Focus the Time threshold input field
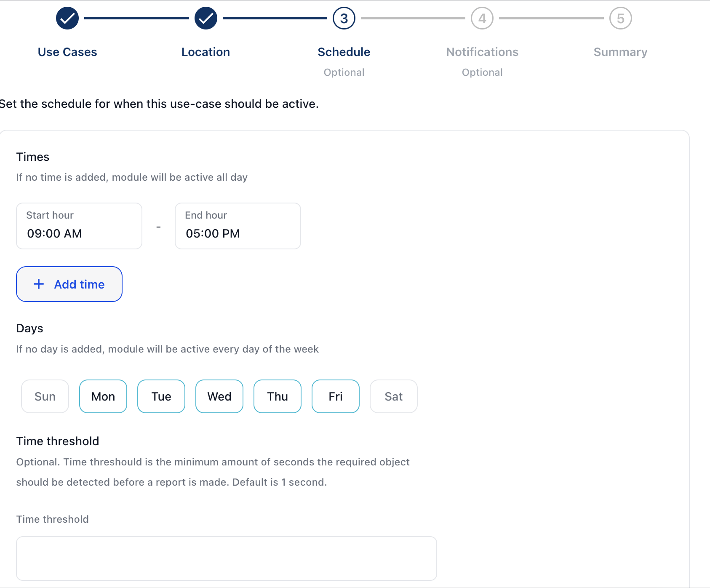This screenshot has height=588, width=710. (227, 559)
